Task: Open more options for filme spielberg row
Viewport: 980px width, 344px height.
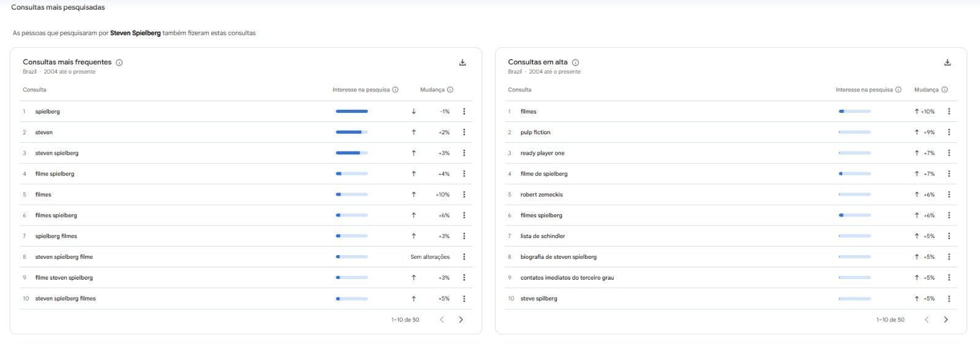Action: 464,174
